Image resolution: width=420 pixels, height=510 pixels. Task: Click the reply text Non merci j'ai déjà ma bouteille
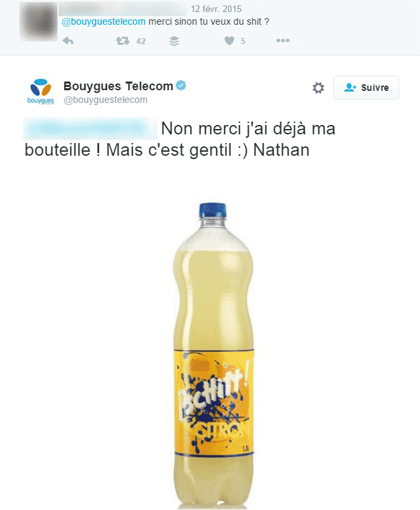click(x=180, y=140)
